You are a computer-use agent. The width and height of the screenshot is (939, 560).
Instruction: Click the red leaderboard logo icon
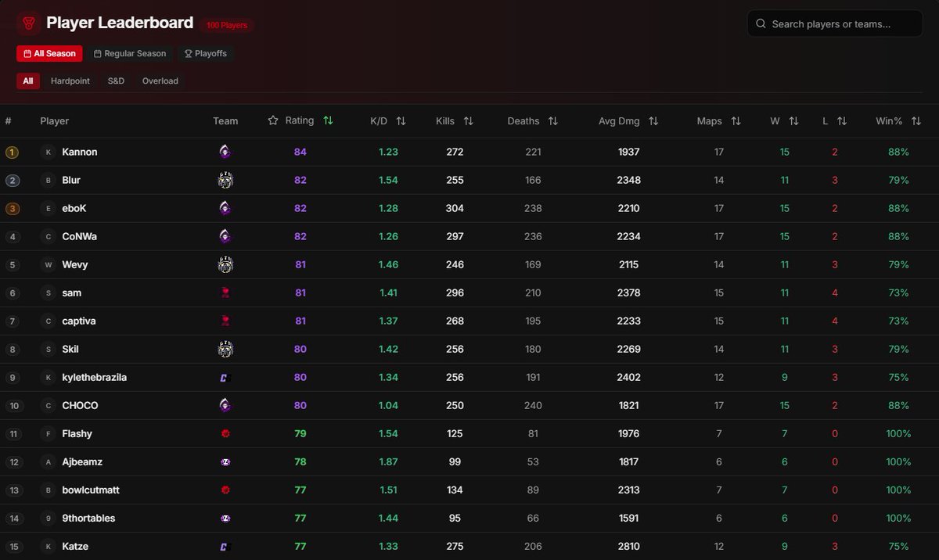29,24
